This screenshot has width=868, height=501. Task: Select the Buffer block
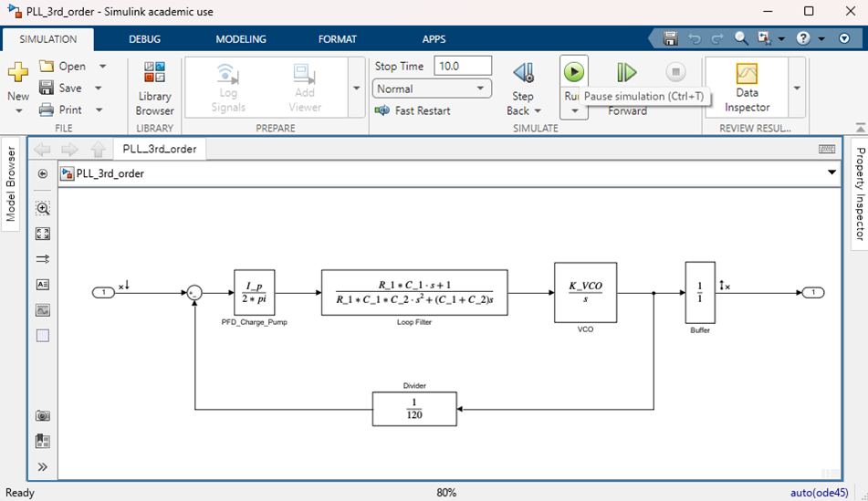pos(700,292)
